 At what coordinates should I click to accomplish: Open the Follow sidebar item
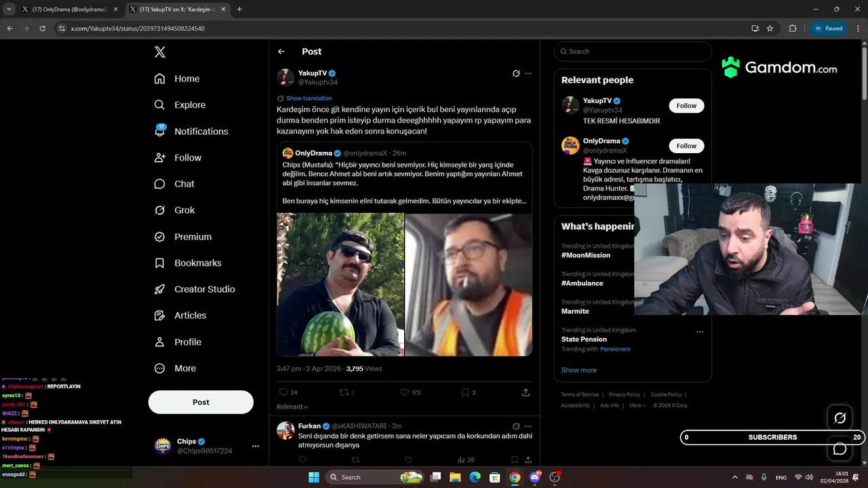(178, 157)
